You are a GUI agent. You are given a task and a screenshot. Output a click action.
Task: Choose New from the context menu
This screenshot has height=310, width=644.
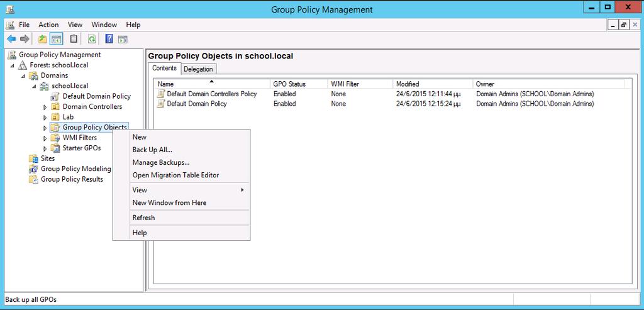[181, 137]
